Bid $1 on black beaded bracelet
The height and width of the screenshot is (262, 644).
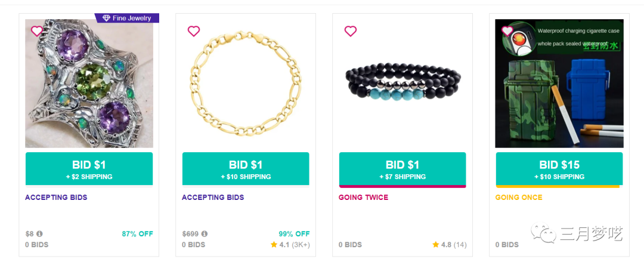pos(402,169)
